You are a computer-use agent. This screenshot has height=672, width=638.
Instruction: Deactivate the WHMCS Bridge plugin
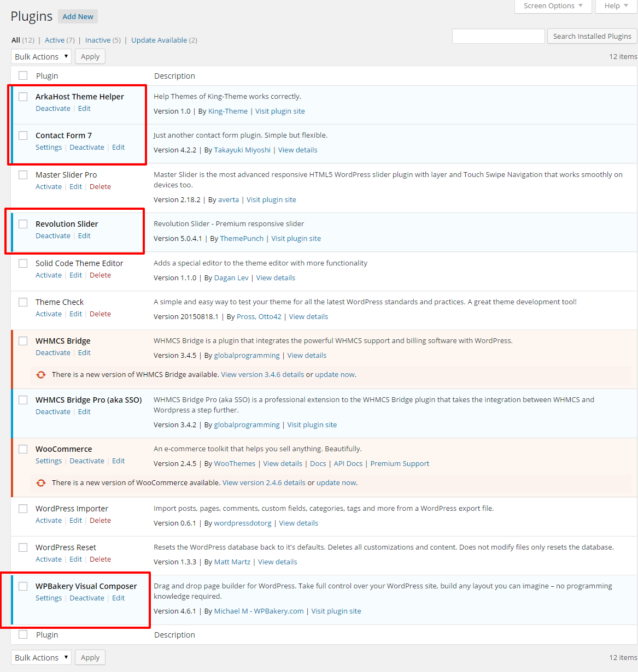[53, 353]
